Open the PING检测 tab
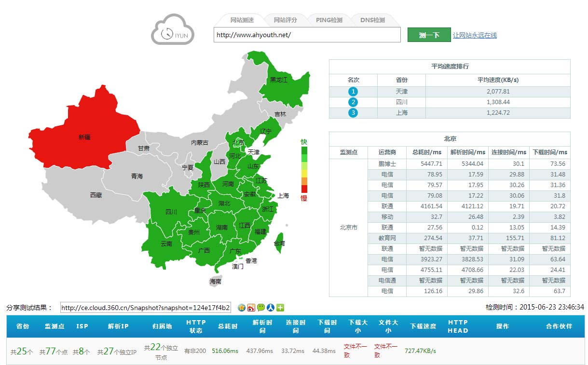Viewport: 588px width, 365px height. tap(329, 20)
